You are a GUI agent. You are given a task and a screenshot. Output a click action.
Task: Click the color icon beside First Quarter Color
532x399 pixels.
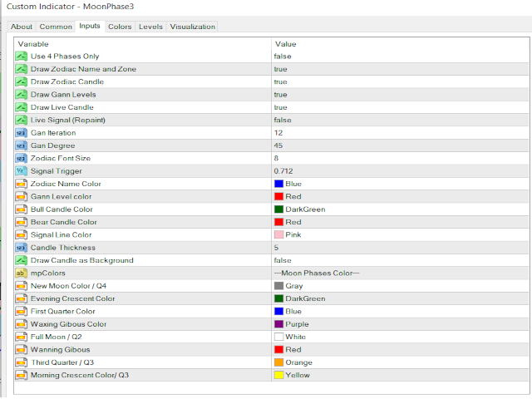click(21, 312)
